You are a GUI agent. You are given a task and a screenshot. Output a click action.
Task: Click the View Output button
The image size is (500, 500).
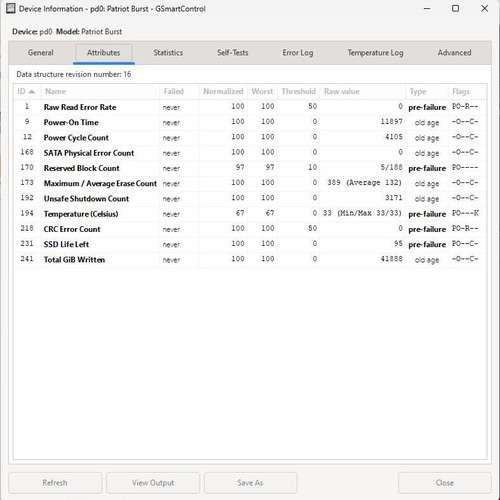153,483
